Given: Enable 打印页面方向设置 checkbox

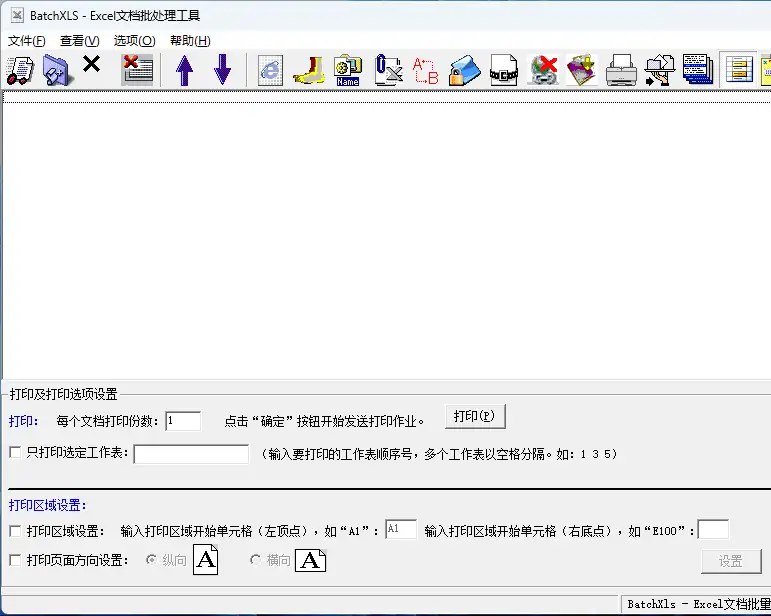Looking at the screenshot, I should coord(15,560).
